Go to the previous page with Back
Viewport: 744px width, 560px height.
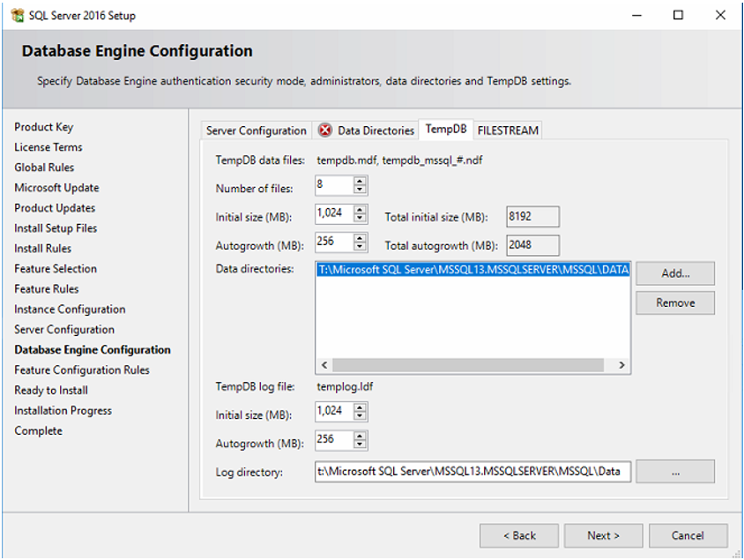pyautogui.click(x=519, y=536)
